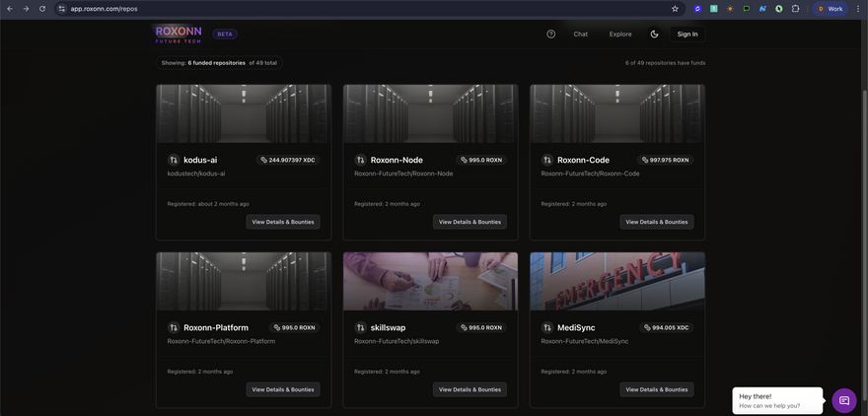Screen dimensions: 868x416
Task: Toggle dark mode moon icon
Action: coord(654,34)
